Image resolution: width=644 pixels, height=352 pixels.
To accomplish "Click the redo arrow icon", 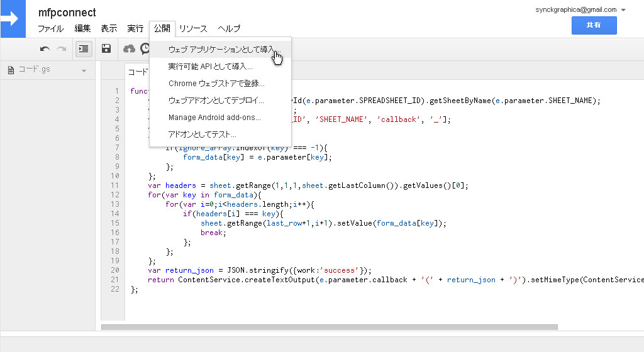I will pyautogui.click(x=61, y=49).
